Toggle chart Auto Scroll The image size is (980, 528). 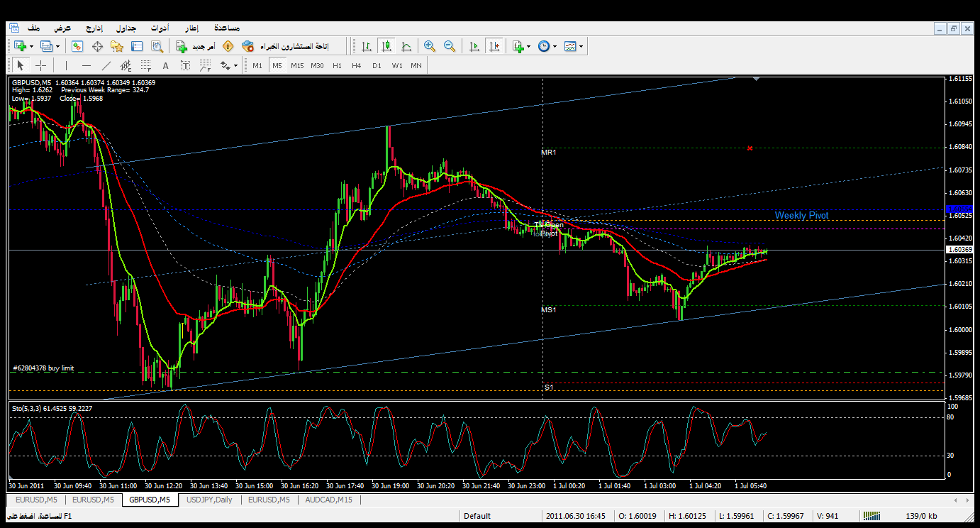pos(474,46)
